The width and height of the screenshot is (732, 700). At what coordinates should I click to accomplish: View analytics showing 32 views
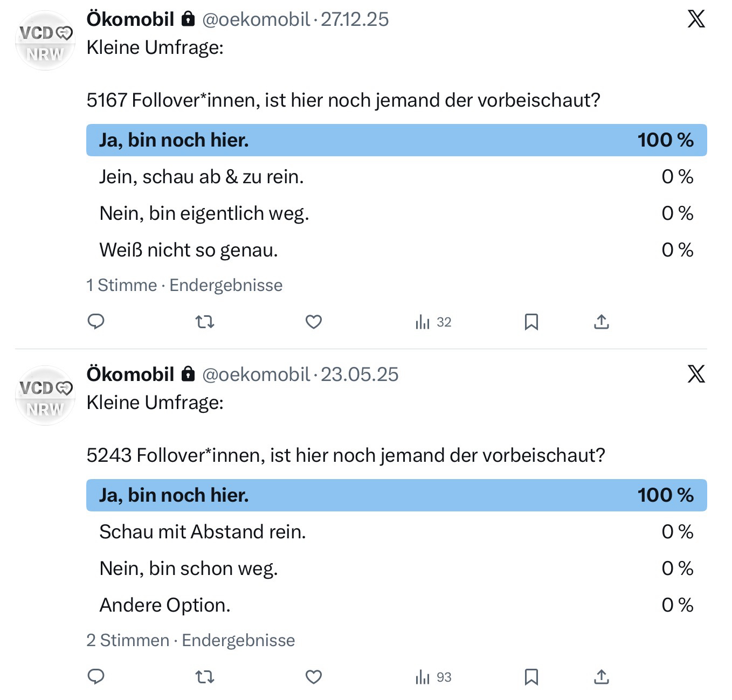[433, 322]
